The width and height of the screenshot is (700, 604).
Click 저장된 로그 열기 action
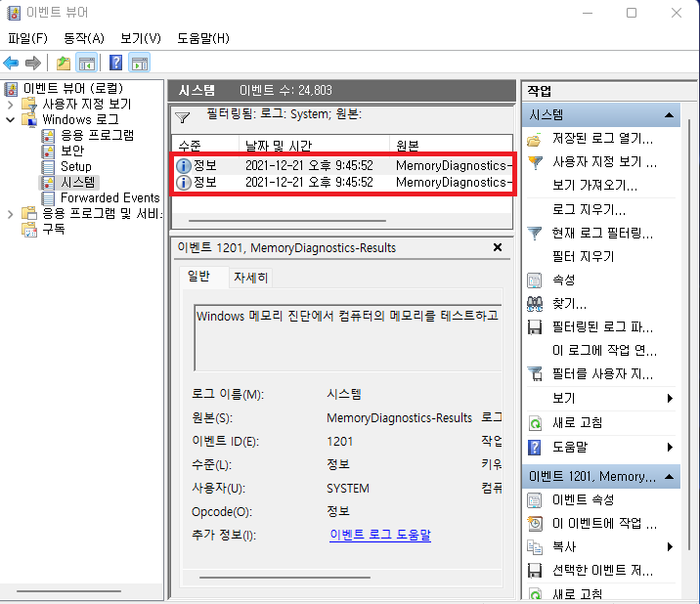(x=602, y=139)
